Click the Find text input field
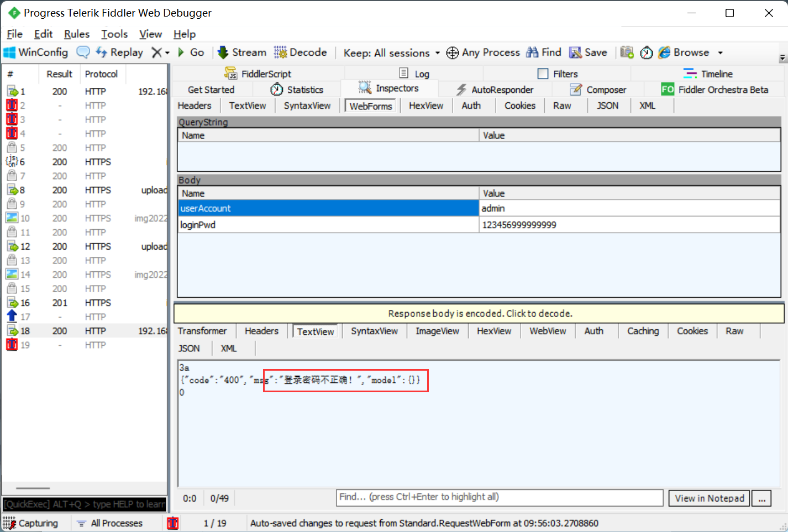The width and height of the screenshot is (788, 532). (x=500, y=497)
